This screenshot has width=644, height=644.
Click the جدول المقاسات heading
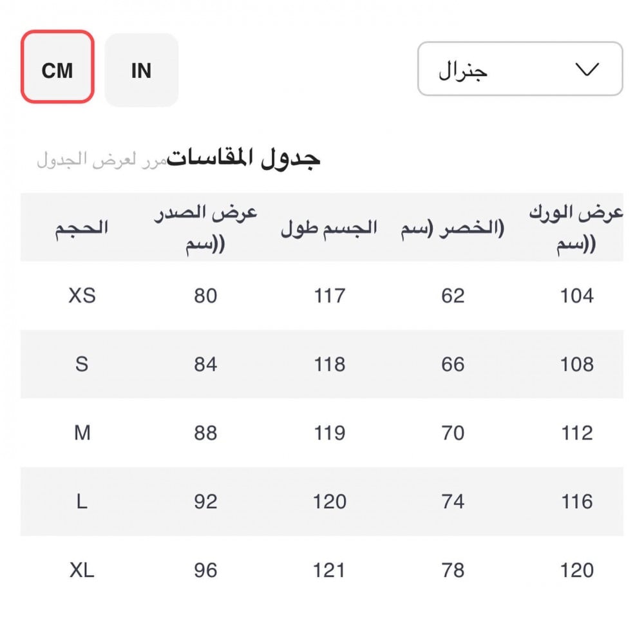click(x=244, y=157)
